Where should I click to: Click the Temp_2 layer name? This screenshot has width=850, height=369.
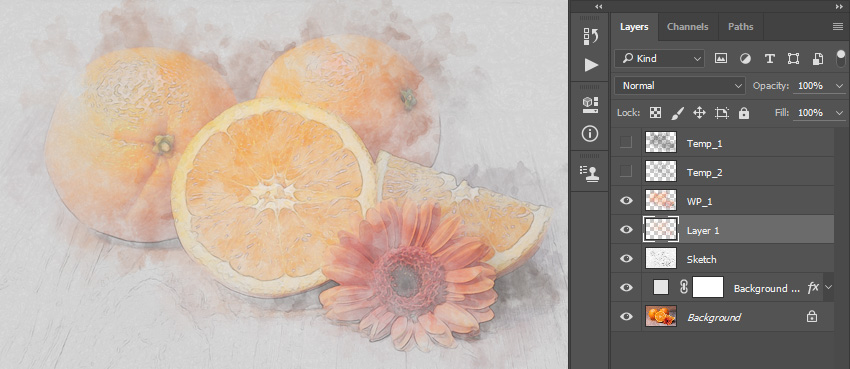pos(704,173)
